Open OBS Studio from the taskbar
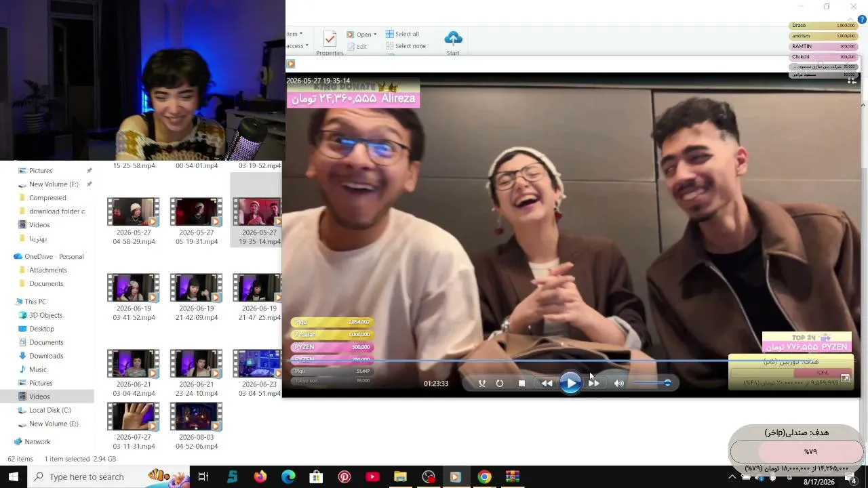868x488 pixels. (428, 477)
